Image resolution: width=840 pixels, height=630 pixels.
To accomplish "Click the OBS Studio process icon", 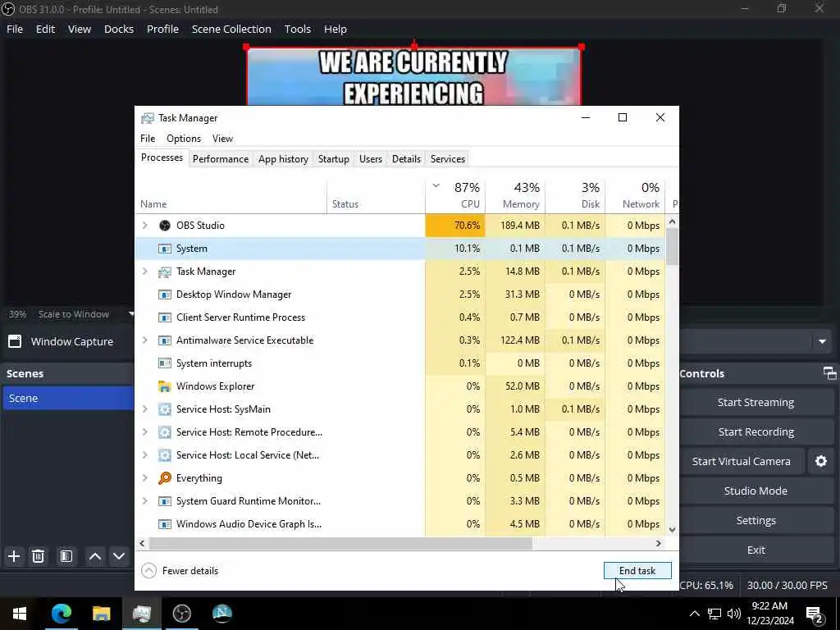I will coord(165,226).
